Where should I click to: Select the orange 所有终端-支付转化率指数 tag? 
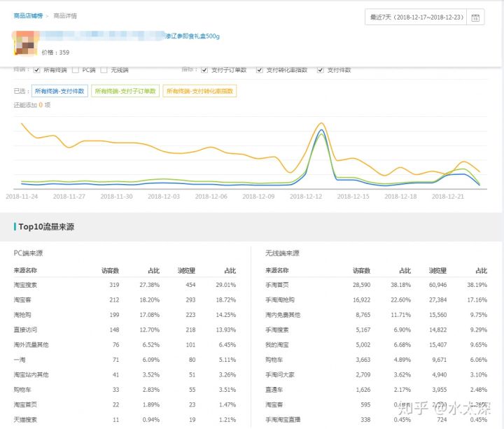click(199, 91)
